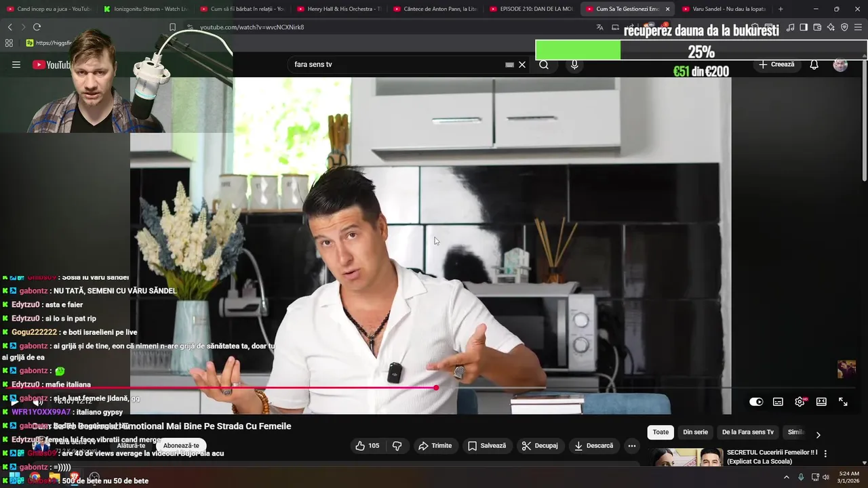Switch to 'Henry Hall & His Orchestra' tab

338,9
